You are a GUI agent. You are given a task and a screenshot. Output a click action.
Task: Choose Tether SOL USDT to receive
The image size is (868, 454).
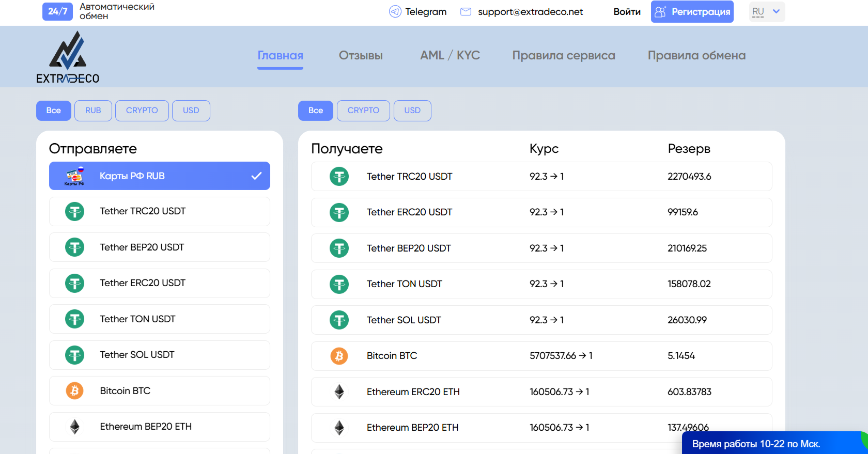point(541,320)
